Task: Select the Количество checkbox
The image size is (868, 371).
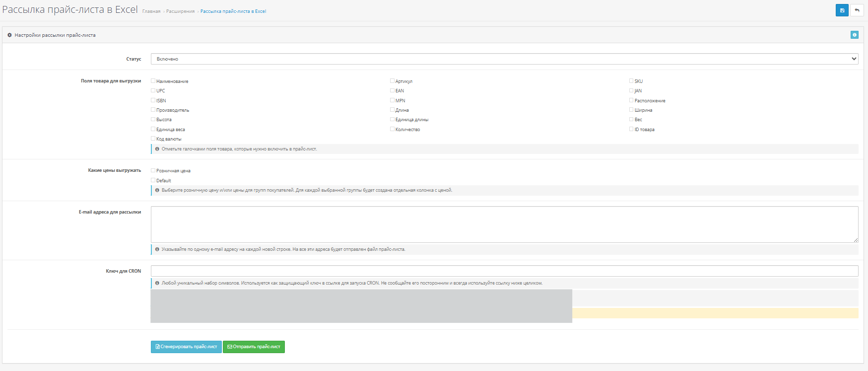Action: (392, 129)
